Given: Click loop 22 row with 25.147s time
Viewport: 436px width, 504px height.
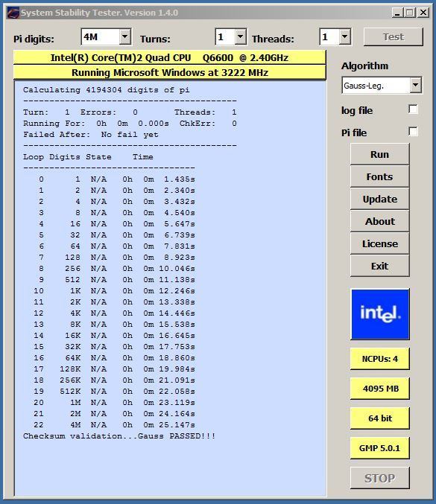Looking at the screenshot, I should pyautogui.click(x=114, y=425).
